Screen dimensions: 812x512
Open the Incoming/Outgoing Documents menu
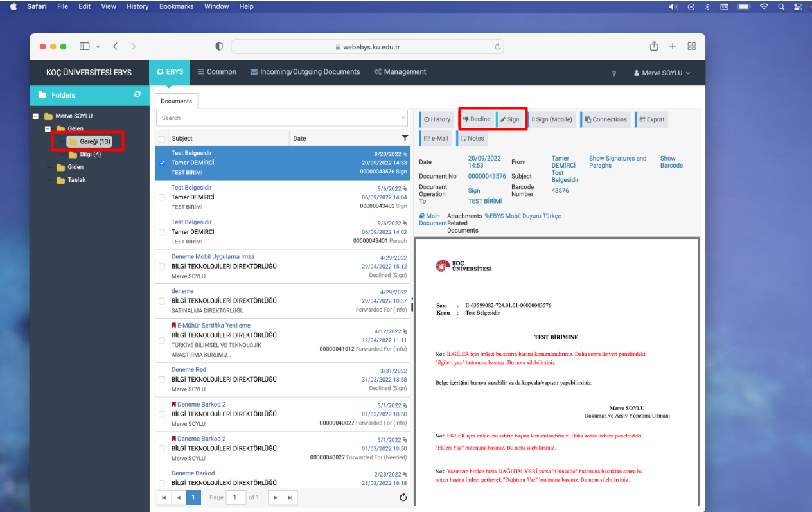(304, 72)
